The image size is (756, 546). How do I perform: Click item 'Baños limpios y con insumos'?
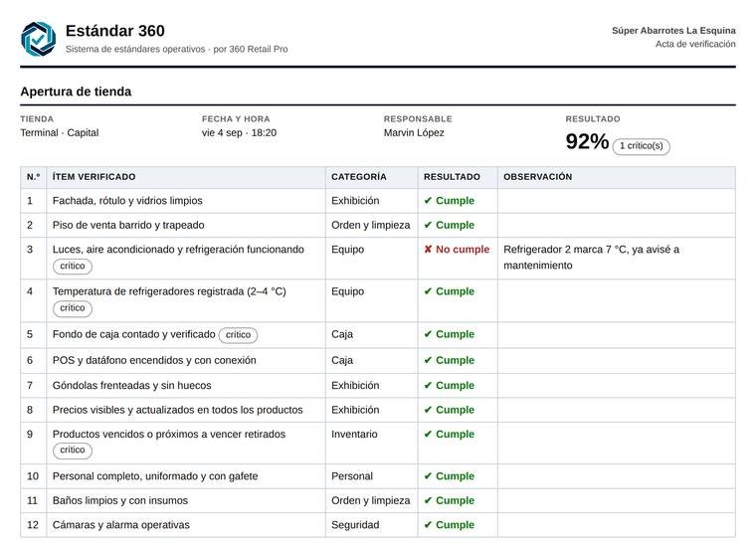[120, 500]
